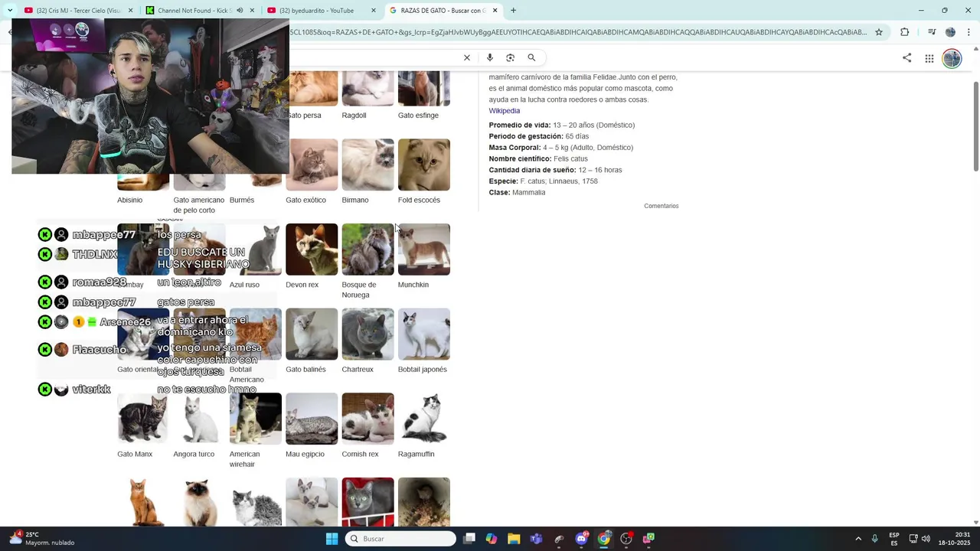Image resolution: width=980 pixels, height=551 pixels.
Task: Submit search with the magnifier icon
Action: pyautogui.click(x=531, y=57)
